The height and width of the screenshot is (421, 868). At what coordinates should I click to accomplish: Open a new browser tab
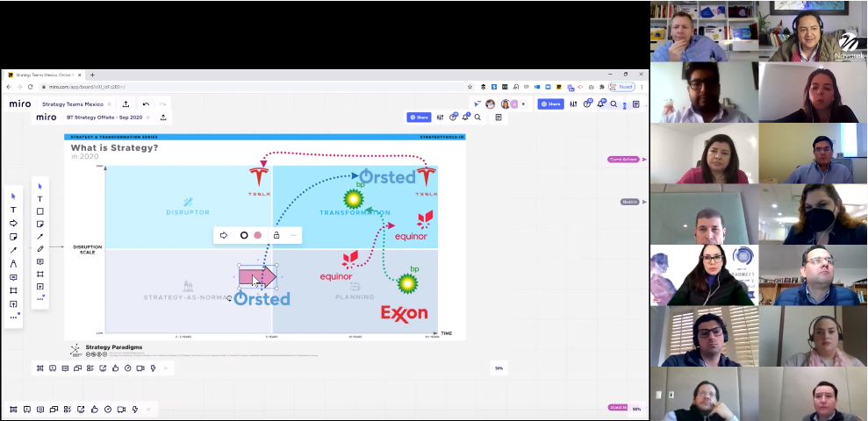coord(92,75)
